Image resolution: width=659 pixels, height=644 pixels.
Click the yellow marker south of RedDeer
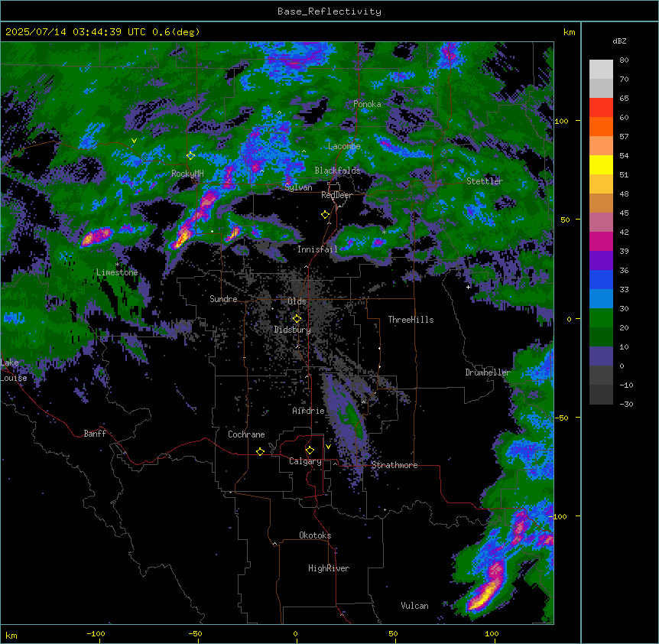[326, 215]
